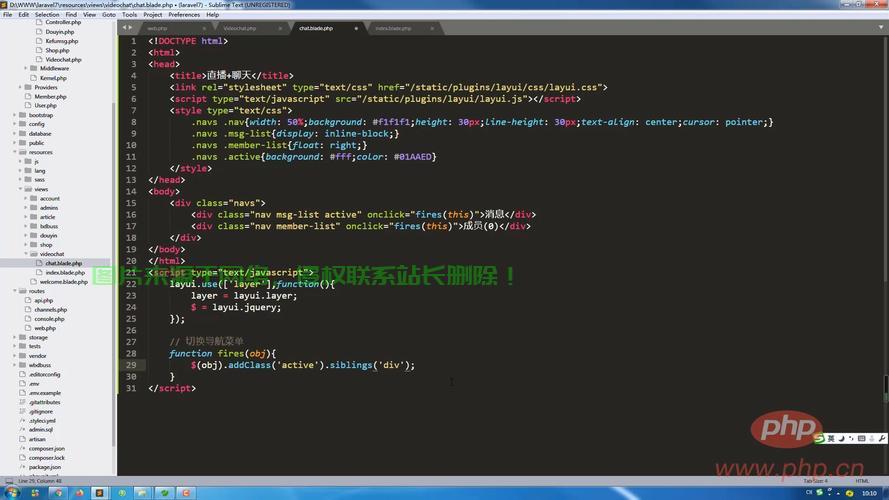Open Douyin.php in sidebar
Viewport: 889px width, 500px height.
click(x=60, y=32)
